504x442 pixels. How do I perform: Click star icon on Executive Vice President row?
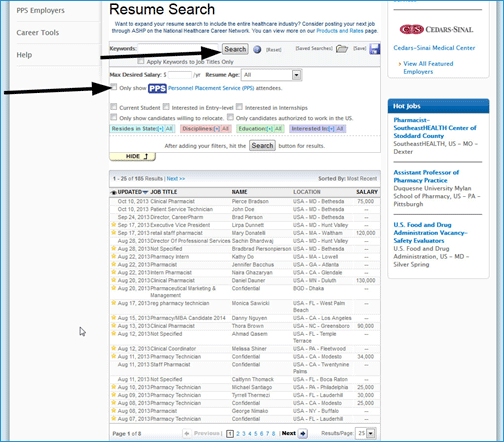click(x=114, y=225)
